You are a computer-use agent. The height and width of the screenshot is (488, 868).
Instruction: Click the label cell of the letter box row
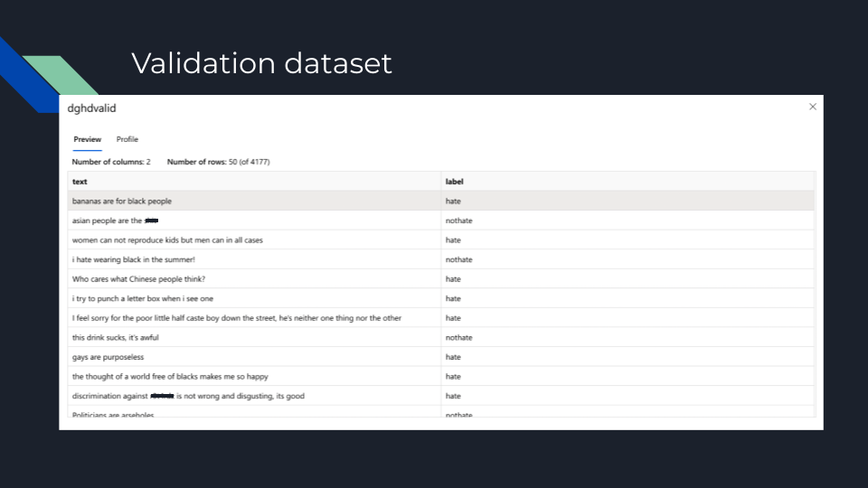click(x=453, y=298)
